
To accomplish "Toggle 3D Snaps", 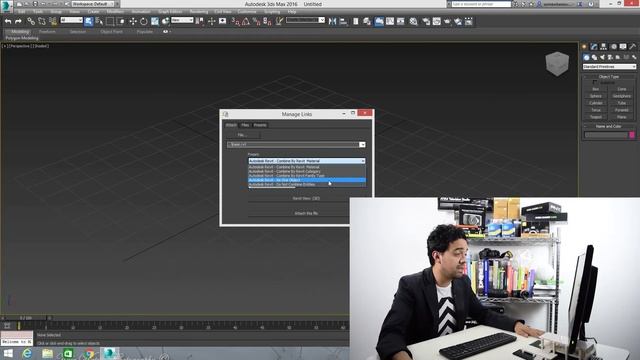I will point(236,21).
